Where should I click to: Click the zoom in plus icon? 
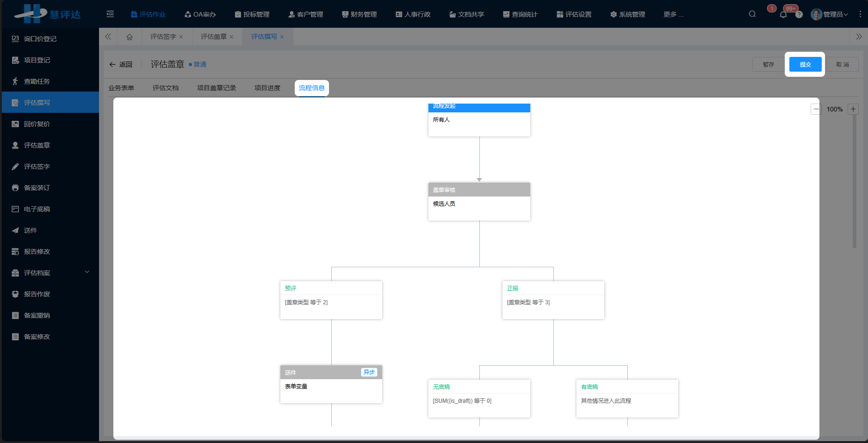[854, 109]
